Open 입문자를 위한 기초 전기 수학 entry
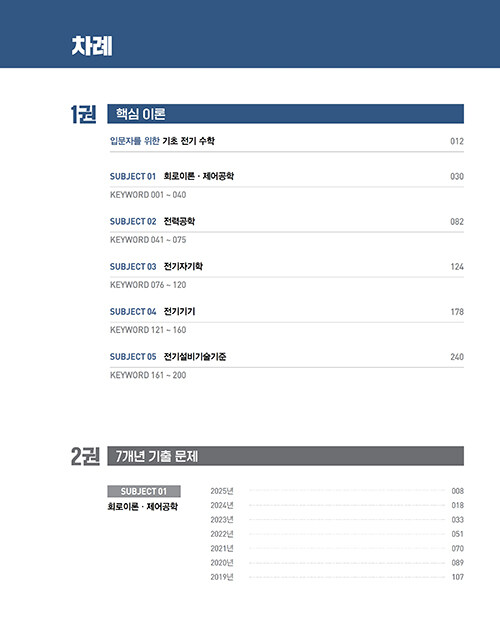 [287, 141]
